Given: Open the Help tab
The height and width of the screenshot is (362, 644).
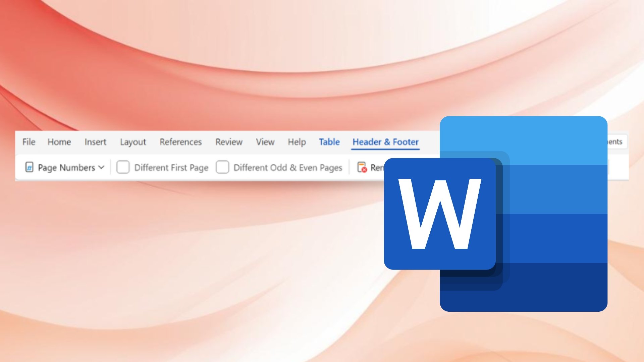Looking at the screenshot, I should pos(297,142).
